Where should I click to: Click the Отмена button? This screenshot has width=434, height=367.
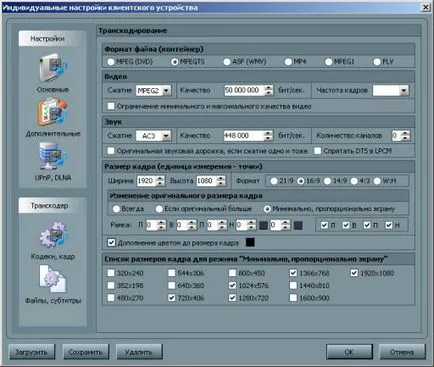402,352
